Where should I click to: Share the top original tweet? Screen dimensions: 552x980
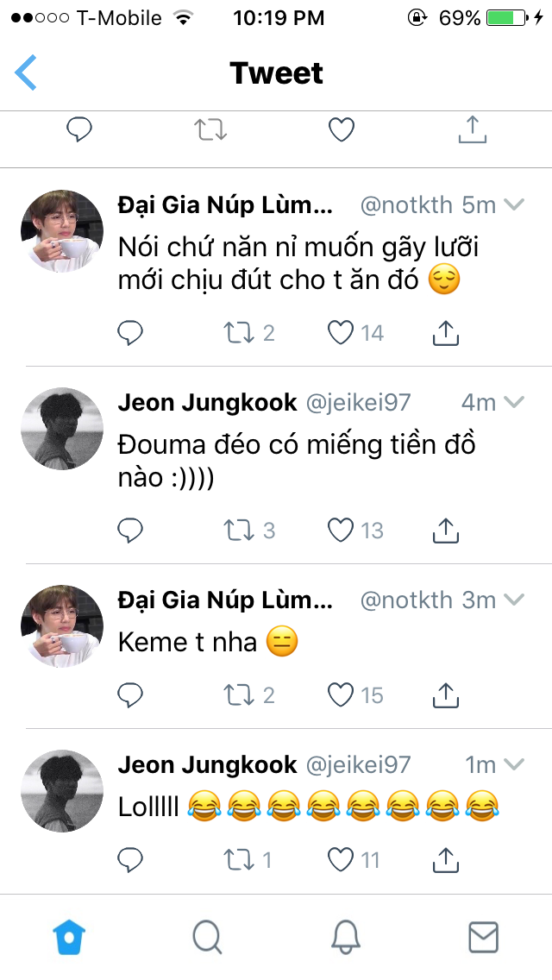pos(471,130)
